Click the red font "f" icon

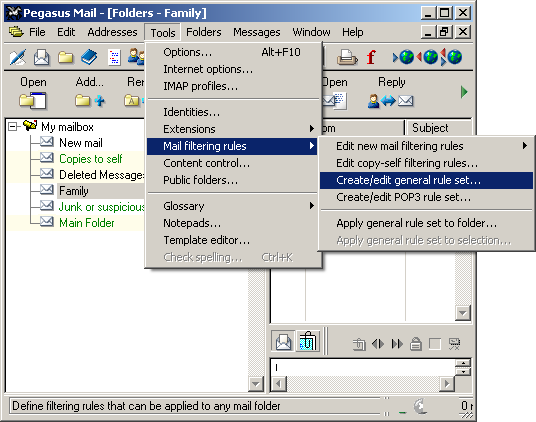point(371,57)
